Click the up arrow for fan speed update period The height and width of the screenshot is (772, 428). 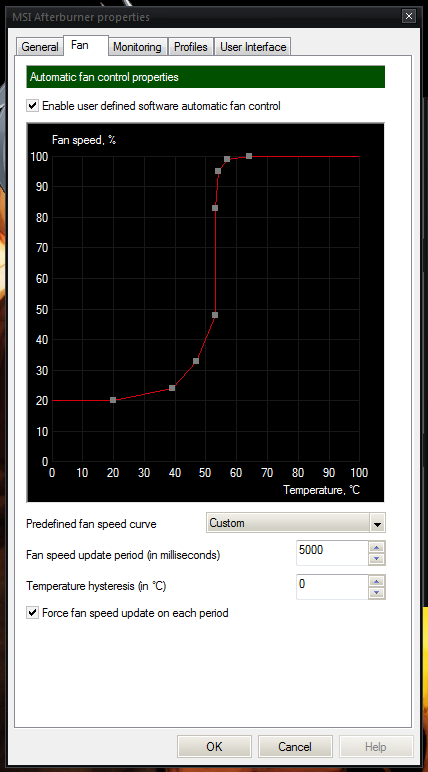[x=376, y=547]
